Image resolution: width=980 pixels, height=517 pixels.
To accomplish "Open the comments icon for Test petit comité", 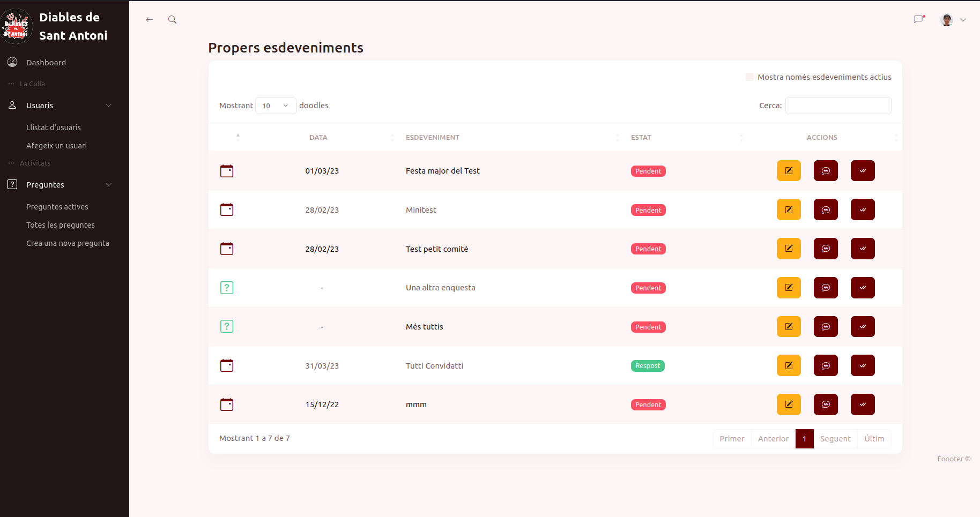I will pos(825,249).
